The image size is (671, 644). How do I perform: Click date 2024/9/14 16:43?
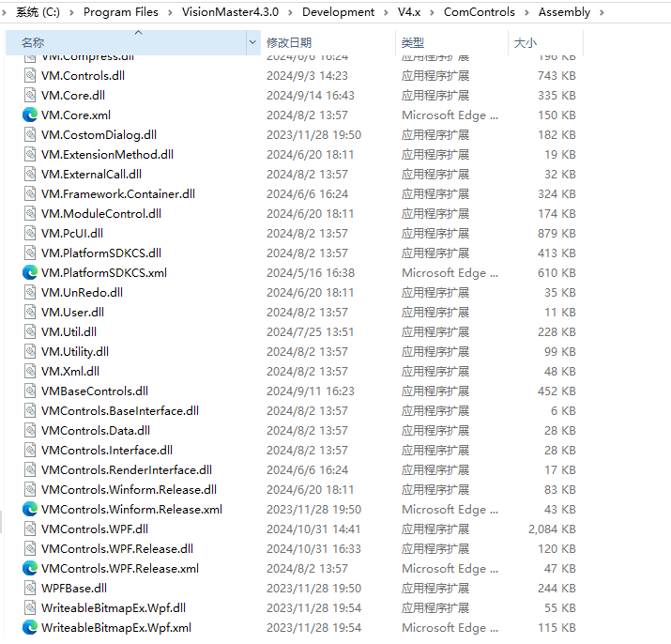coord(311,96)
